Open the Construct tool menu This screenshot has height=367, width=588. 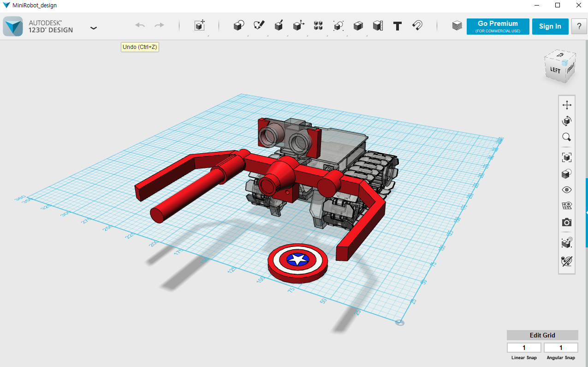tap(279, 25)
